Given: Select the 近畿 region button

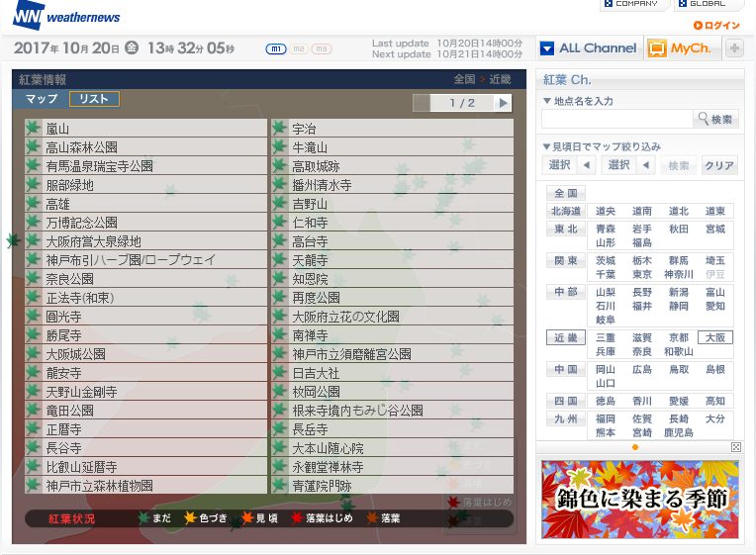Looking at the screenshot, I should click(x=566, y=337).
